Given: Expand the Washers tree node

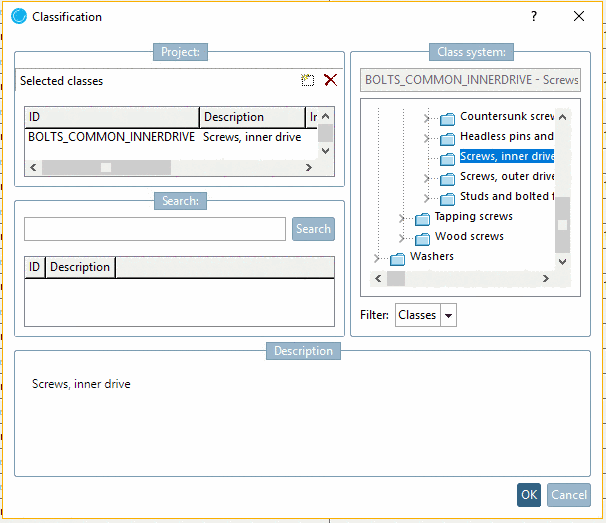Looking at the screenshot, I should tap(377, 258).
